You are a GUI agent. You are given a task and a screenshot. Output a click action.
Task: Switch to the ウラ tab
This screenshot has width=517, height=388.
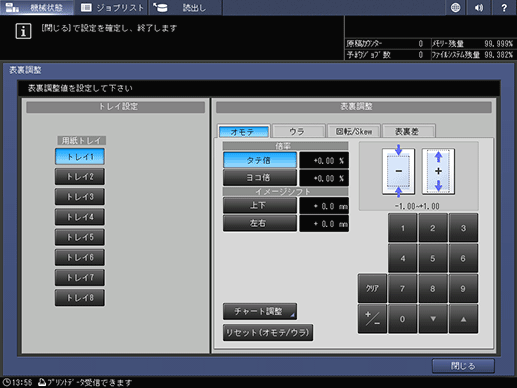[298, 131]
